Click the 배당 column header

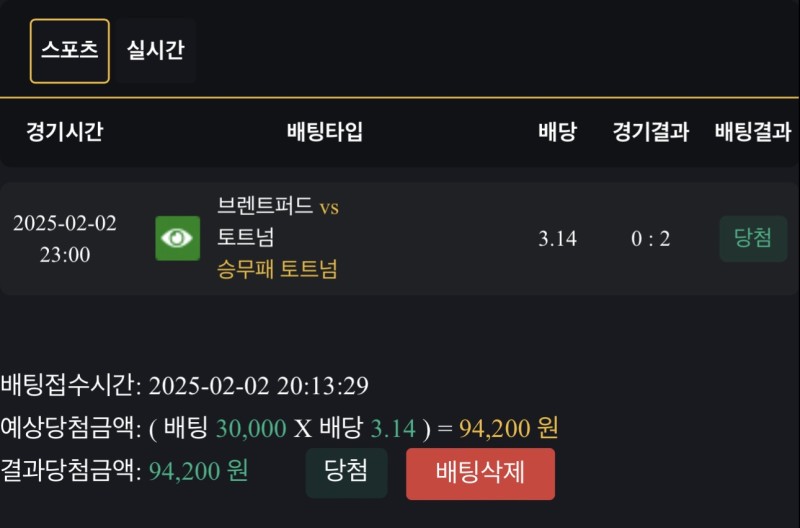(557, 132)
